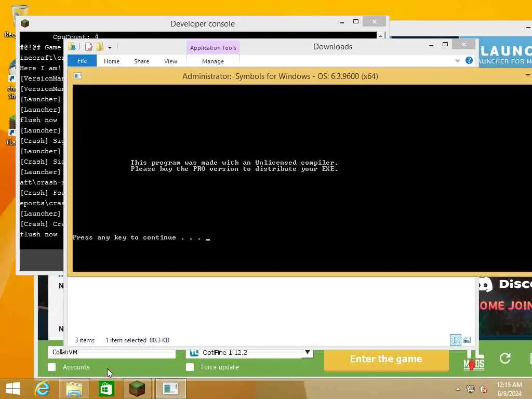Click the console window system menu icon
The width and height of the screenshot is (532, 399).
pyautogui.click(x=78, y=76)
